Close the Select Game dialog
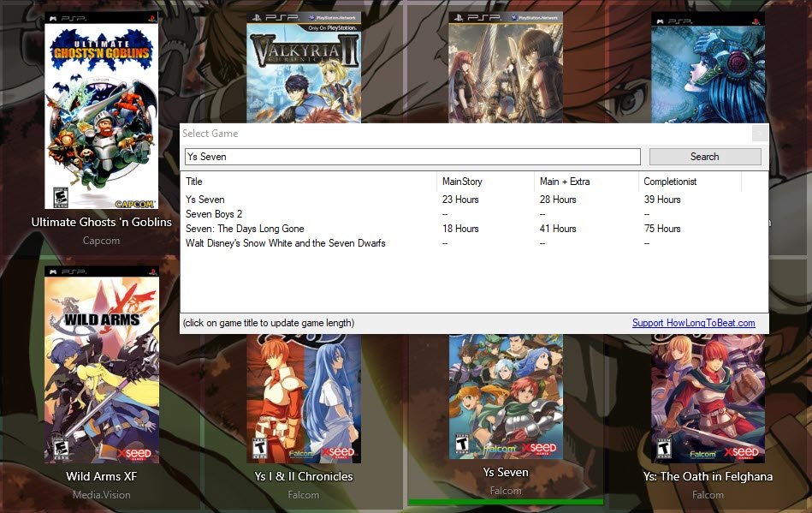Viewport: 812px width, 513px height. 760,133
